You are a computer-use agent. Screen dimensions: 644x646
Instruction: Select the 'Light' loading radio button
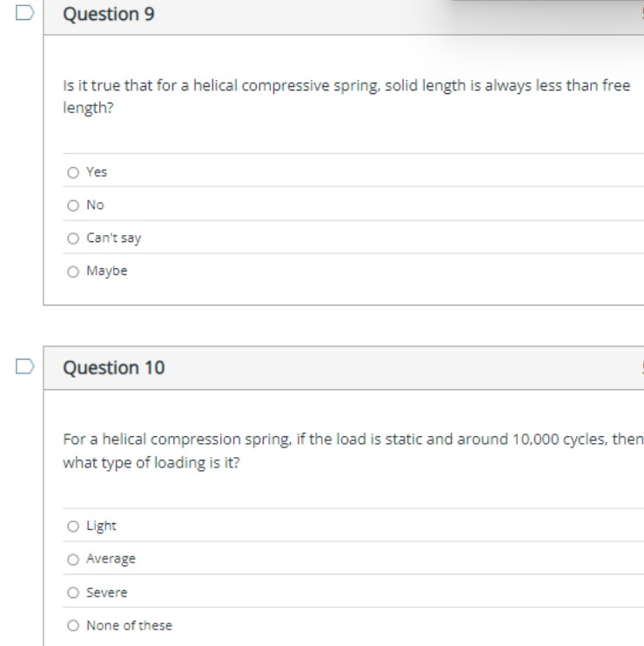coord(72,526)
